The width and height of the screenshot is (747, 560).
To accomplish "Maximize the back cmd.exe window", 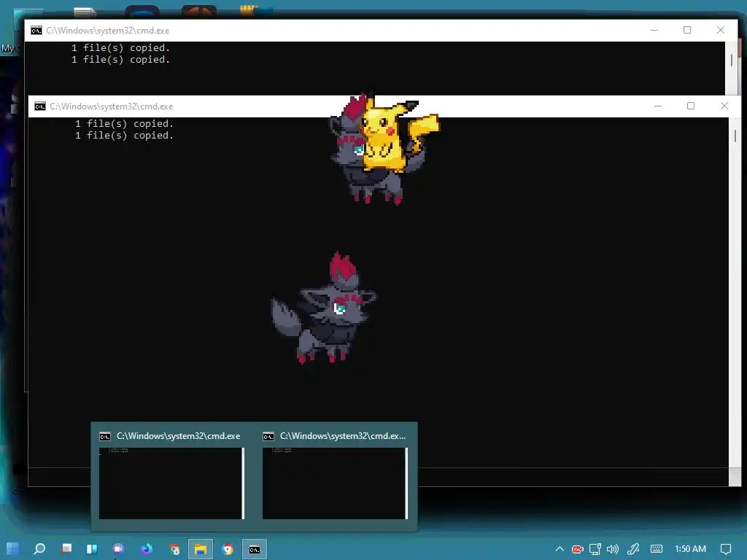I will coord(687,30).
